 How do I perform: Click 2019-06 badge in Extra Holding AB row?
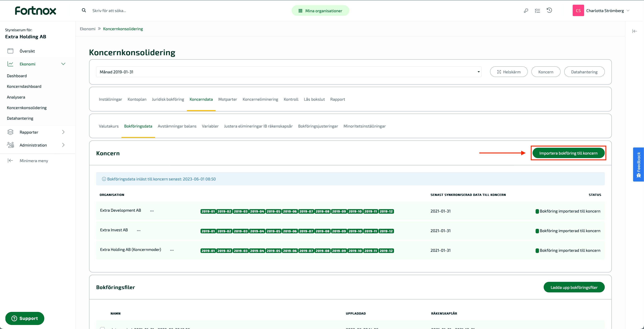pyautogui.click(x=290, y=251)
